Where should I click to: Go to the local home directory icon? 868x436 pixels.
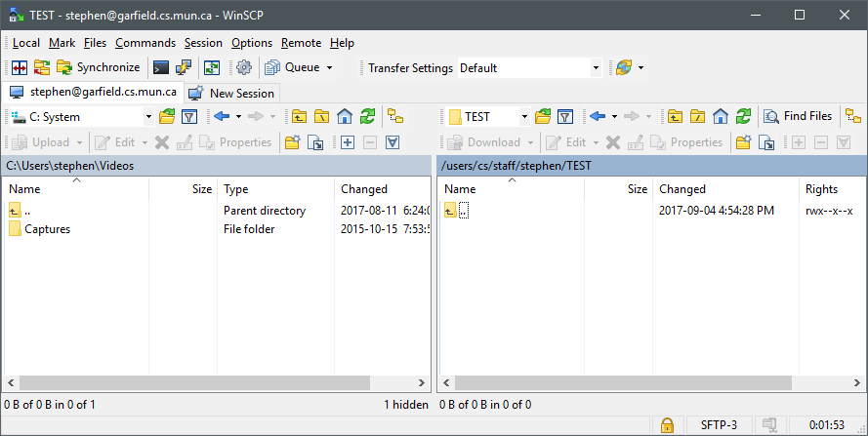click(x=344, y=116)
